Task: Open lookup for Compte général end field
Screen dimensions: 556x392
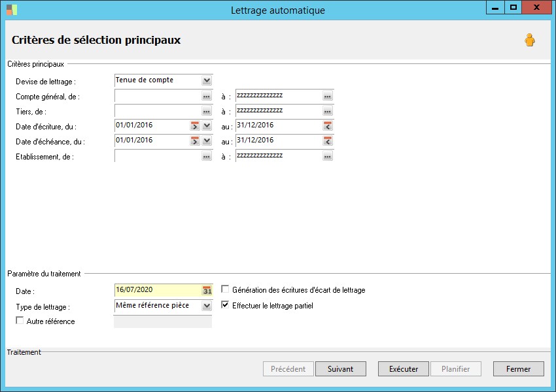Action: [328, 96]
